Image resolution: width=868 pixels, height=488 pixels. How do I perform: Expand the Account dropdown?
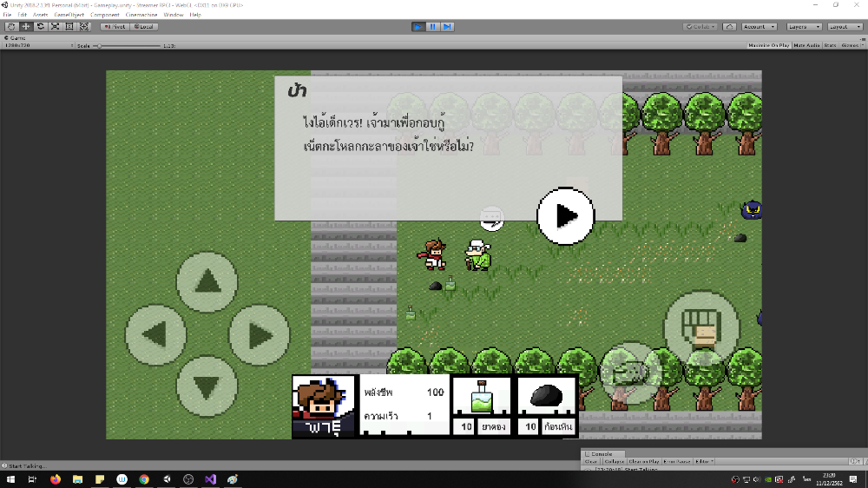point(759,27)
